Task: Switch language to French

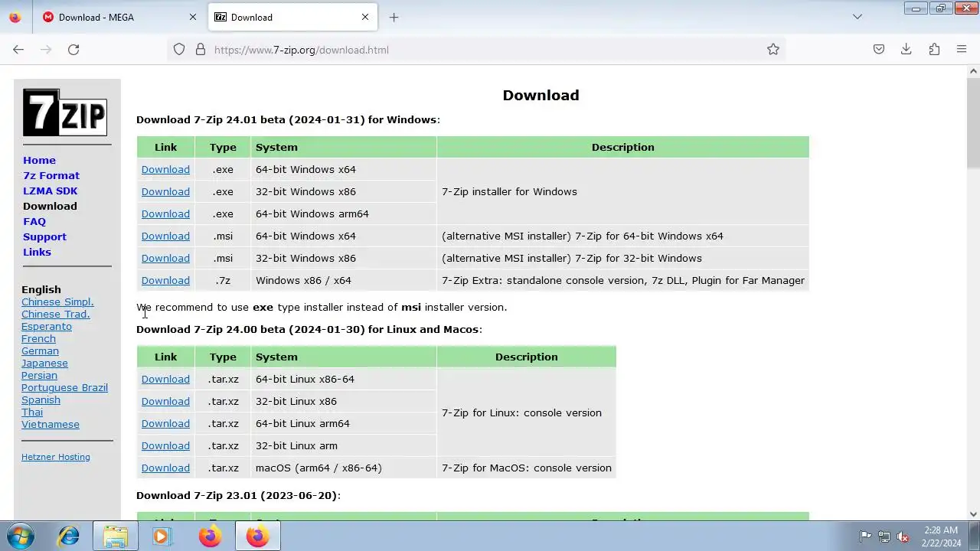Action: coord(38,338)
